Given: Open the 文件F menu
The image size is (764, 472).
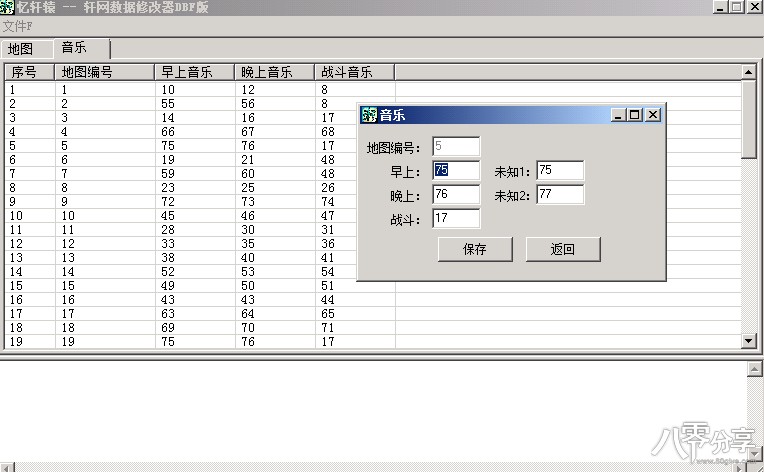Looking at the screenshot, I should click(x=17, y=25).
